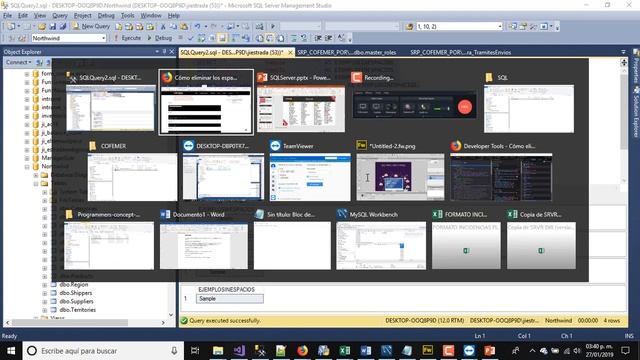
Task: Click the Cut scissors icon in the toolbar
Action: tap(163, 26)
